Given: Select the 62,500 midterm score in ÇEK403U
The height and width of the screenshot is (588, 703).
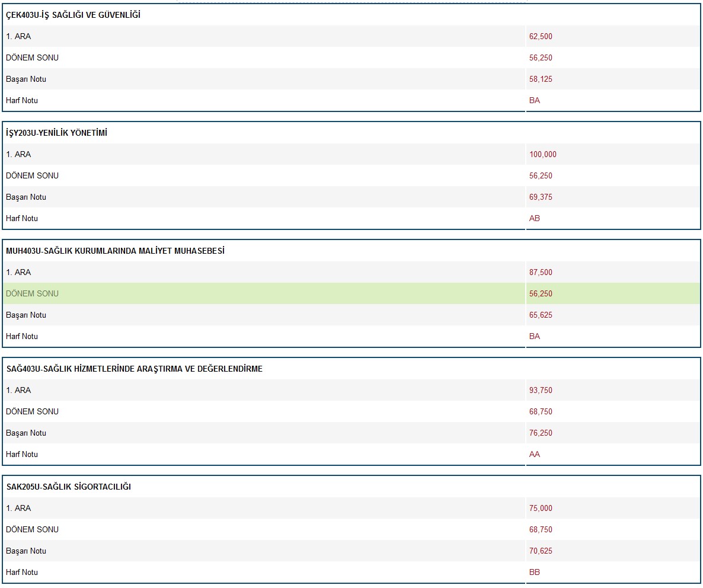Looking at the screenshot, I should [541, 36].
